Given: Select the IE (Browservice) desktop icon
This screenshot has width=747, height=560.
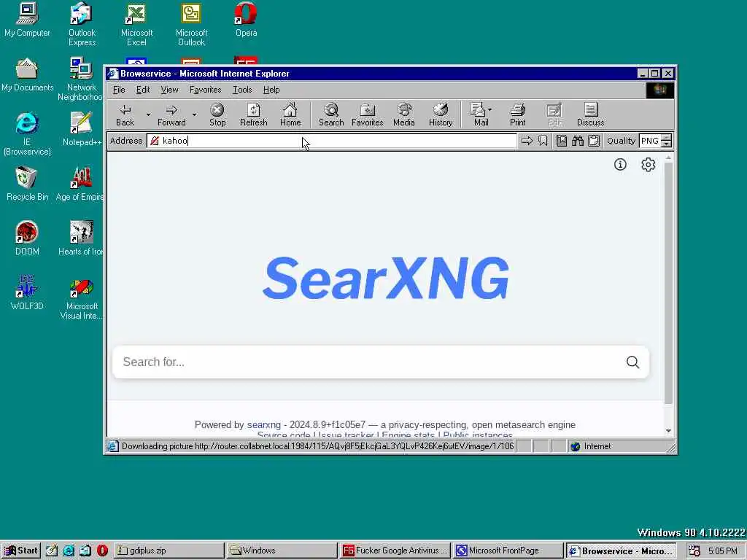Looking at the screenshot, I should (x=27, y=134).
